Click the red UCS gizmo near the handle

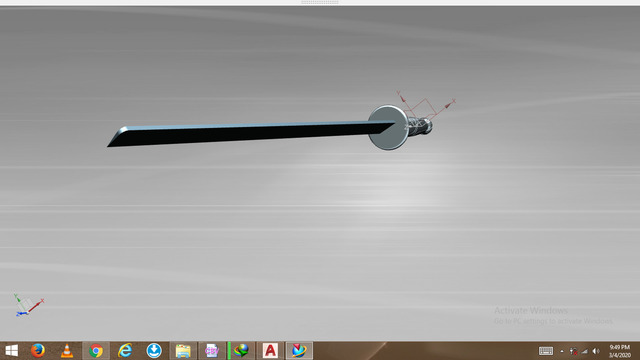point(425,106)
